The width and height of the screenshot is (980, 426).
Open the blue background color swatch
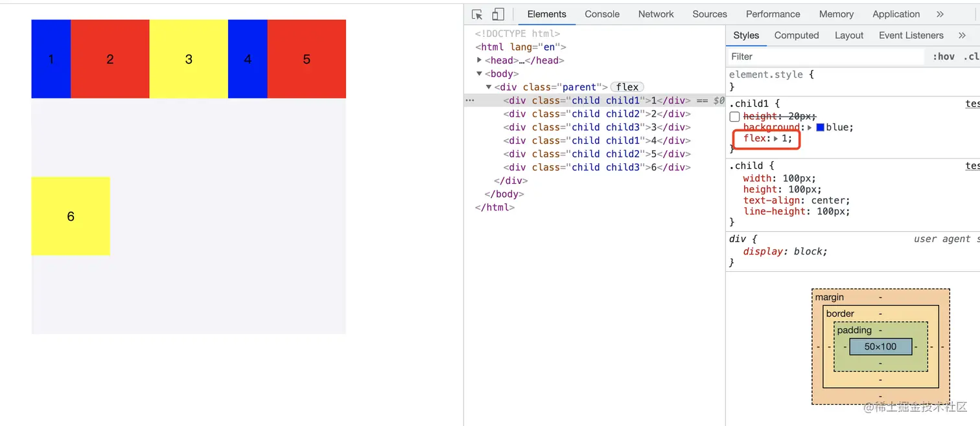coord(820,128)
